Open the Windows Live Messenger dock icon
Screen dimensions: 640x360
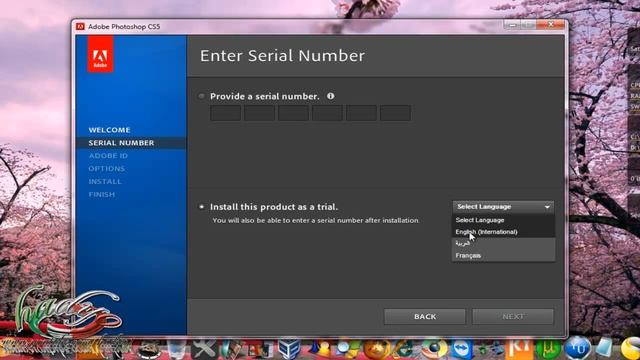pos(320,349)
